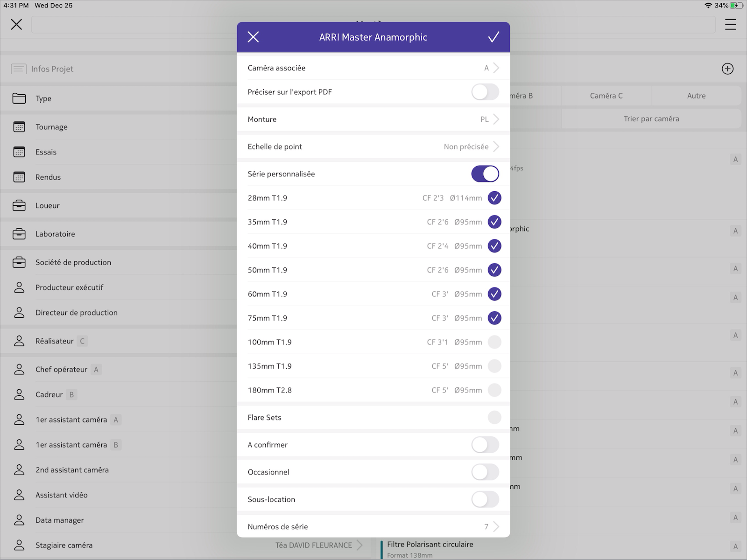The image size is (747, 560).
Task: Close the main screen with top-left X
Action: 16,24
